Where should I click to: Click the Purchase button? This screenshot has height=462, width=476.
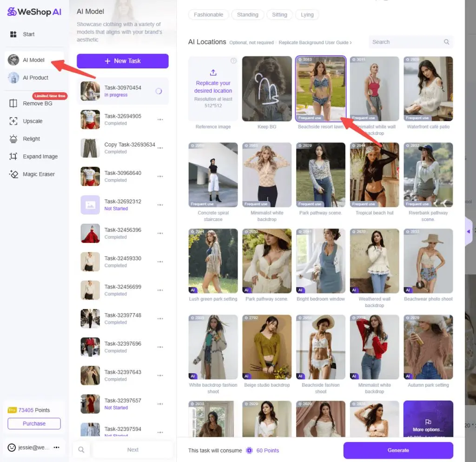[34, 423]
